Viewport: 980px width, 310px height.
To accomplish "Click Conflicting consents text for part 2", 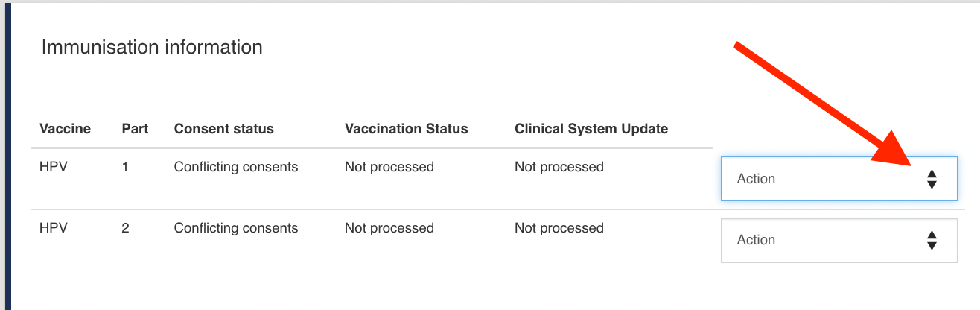I will point(236,228).
